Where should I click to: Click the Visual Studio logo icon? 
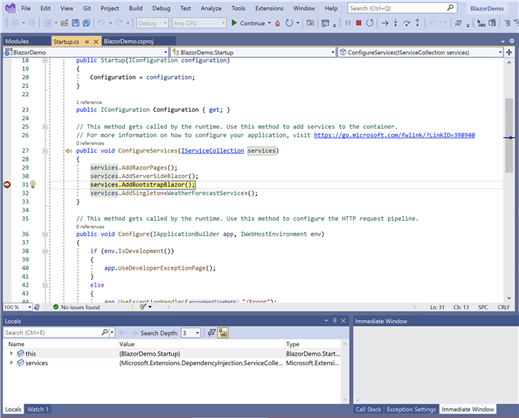pyautogui.click(x=11, y=8)
